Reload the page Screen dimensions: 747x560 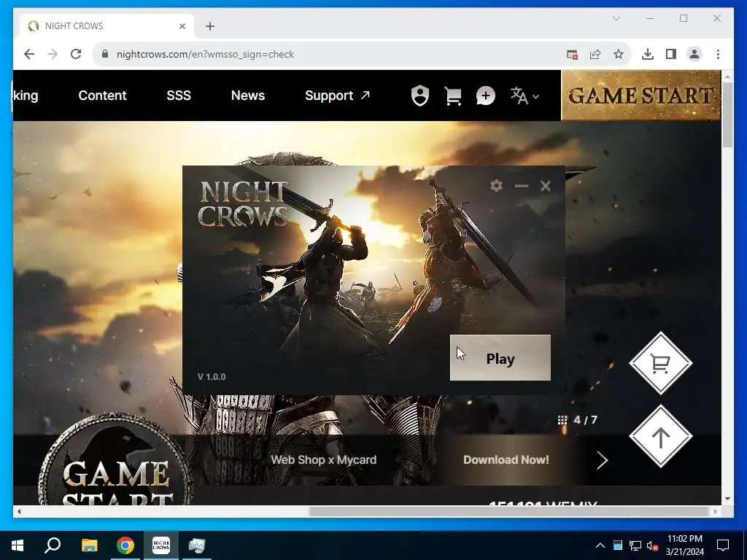(76, 54)
